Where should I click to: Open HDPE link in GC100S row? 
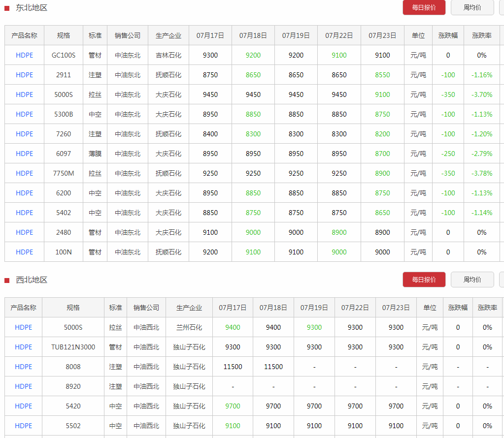coord(25,55)
